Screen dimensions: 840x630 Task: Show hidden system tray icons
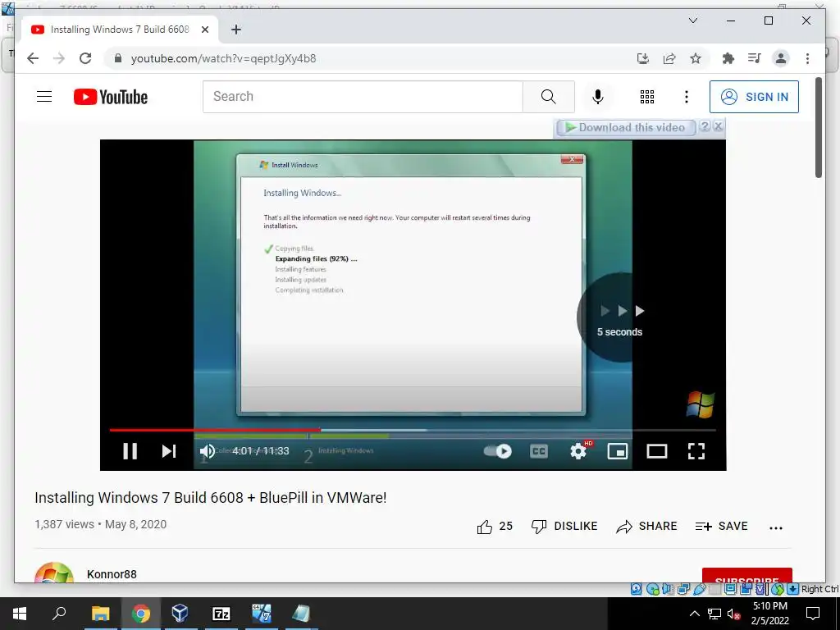coord(694,614)
